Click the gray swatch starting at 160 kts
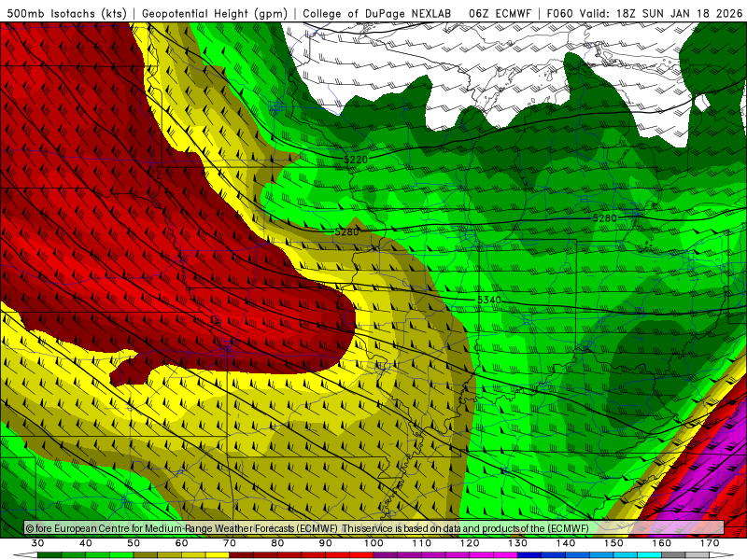Image resolution: width=747 pixels, height=560 pixels. (x=673, y=555)
